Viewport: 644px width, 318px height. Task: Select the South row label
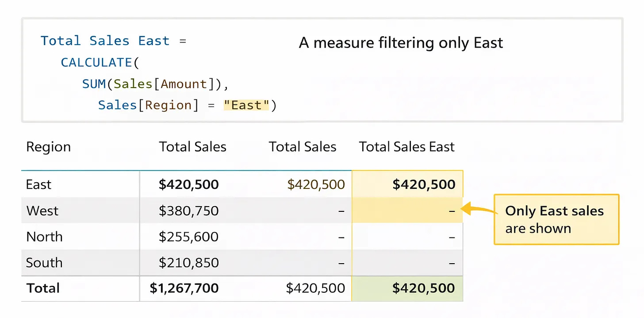pyautogui.click(x=44, y=263)
